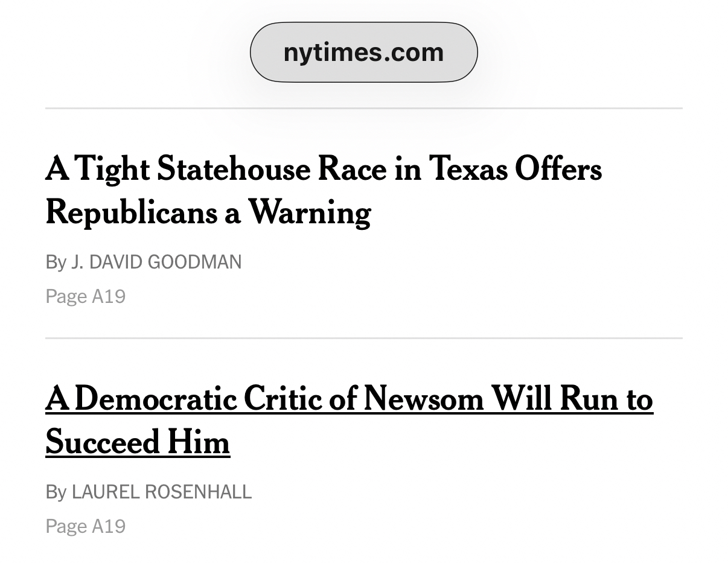Click Page A19 under the Newsom article

(86, 527)
